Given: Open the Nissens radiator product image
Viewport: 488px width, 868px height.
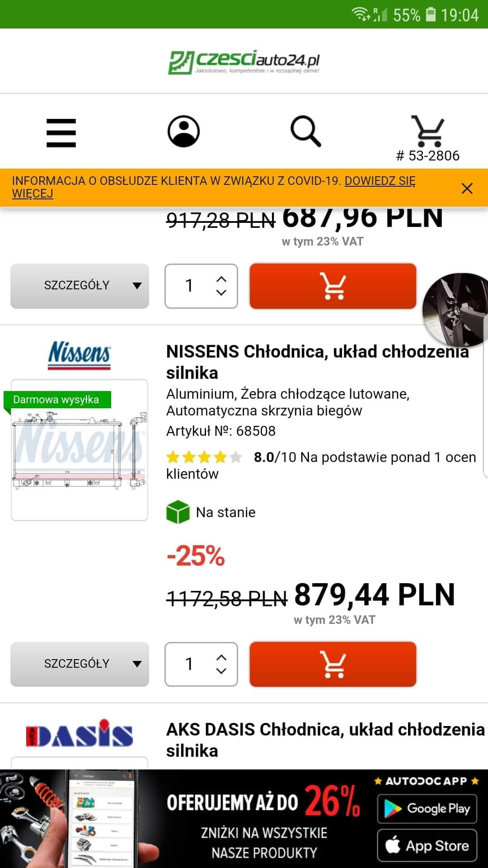Looking at the screenshot, I should (80, 450).
